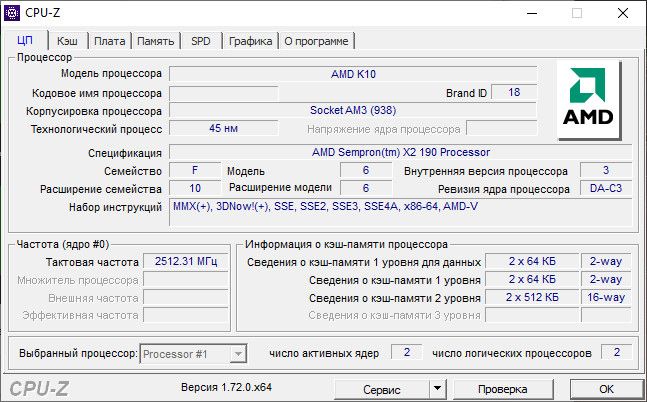Click the Расширение семейства value 10

tap(195, 188)
